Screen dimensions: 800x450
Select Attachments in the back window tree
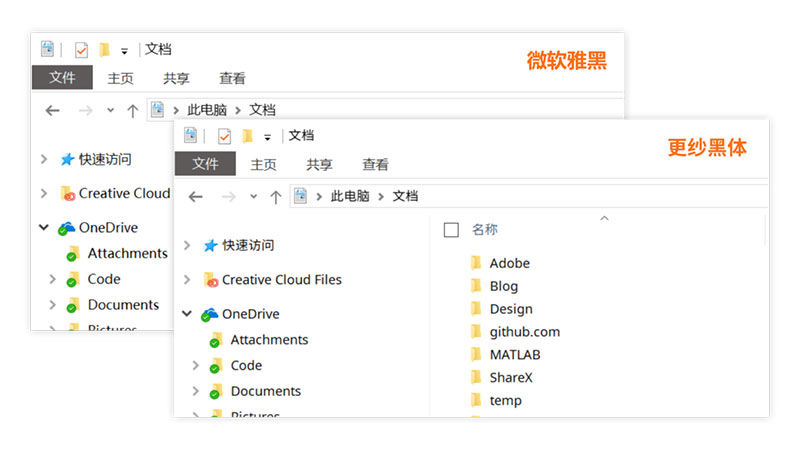click(x=127, y=253)
